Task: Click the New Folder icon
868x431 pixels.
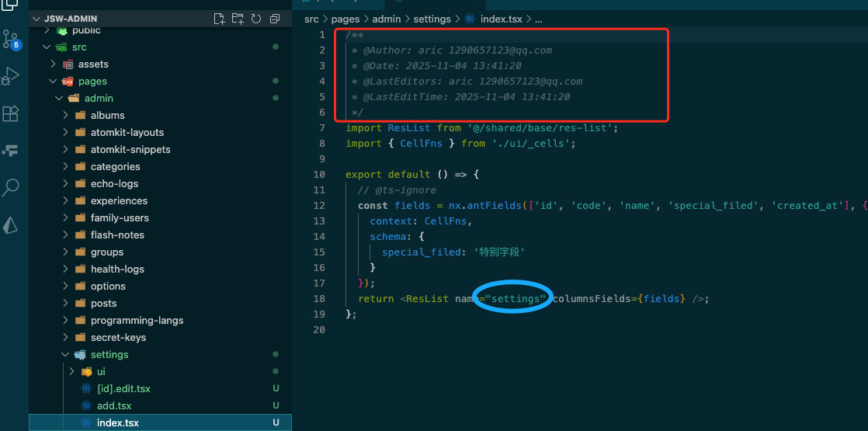Action: (x=238, y=19)
